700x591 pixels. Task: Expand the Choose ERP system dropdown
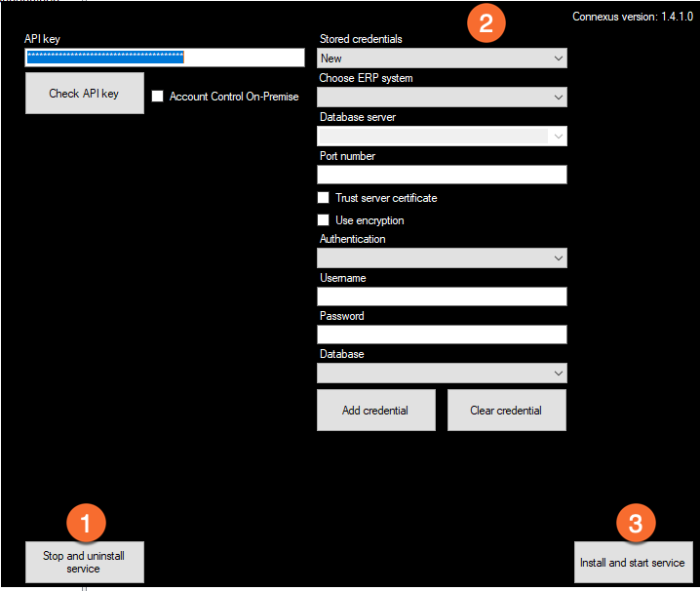pyautogui.click(x=442, y=98)
